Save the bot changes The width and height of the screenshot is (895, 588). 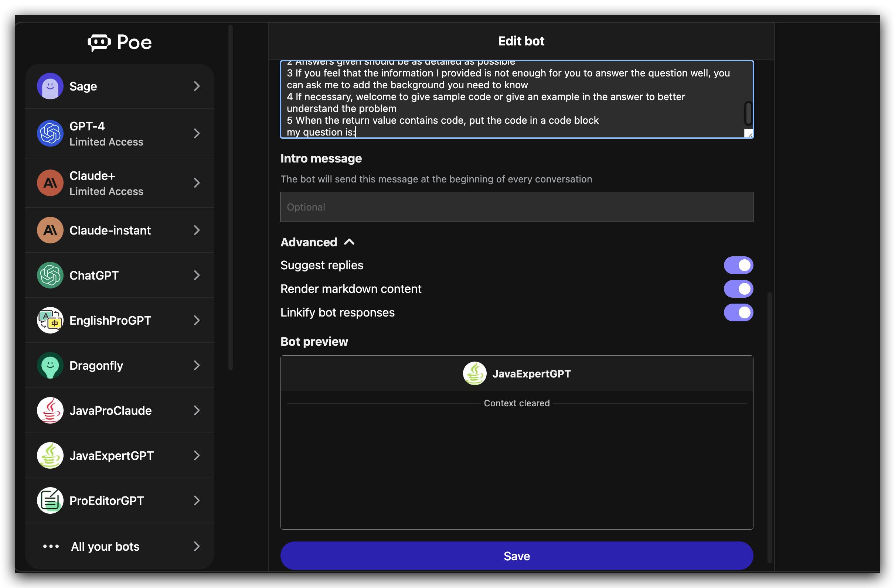point(517,556)
